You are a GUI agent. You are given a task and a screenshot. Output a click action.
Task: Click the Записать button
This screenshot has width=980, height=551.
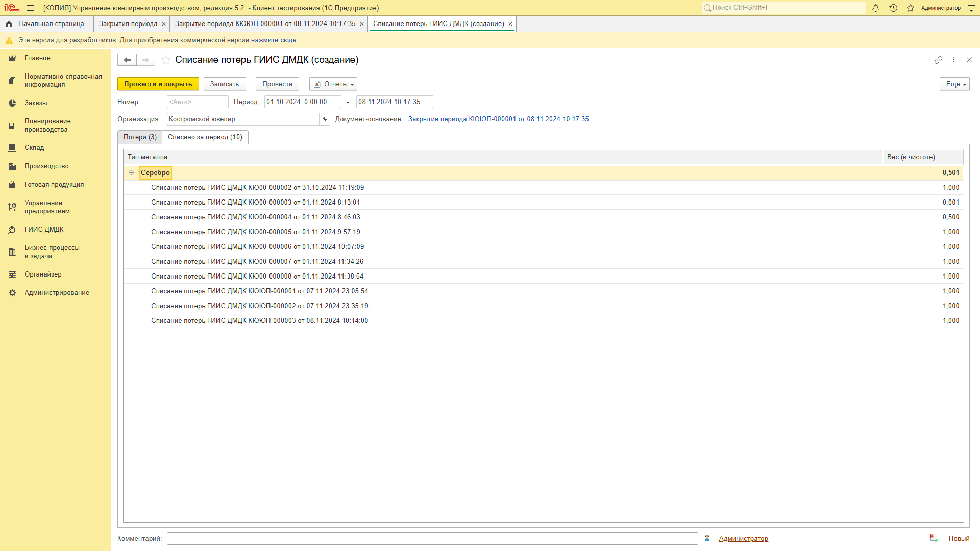pos(225,84)
